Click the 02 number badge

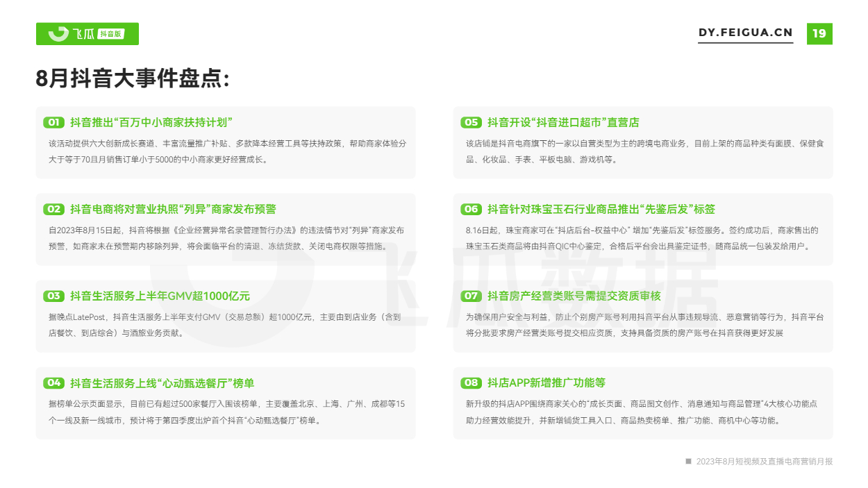tap(53, 209)
